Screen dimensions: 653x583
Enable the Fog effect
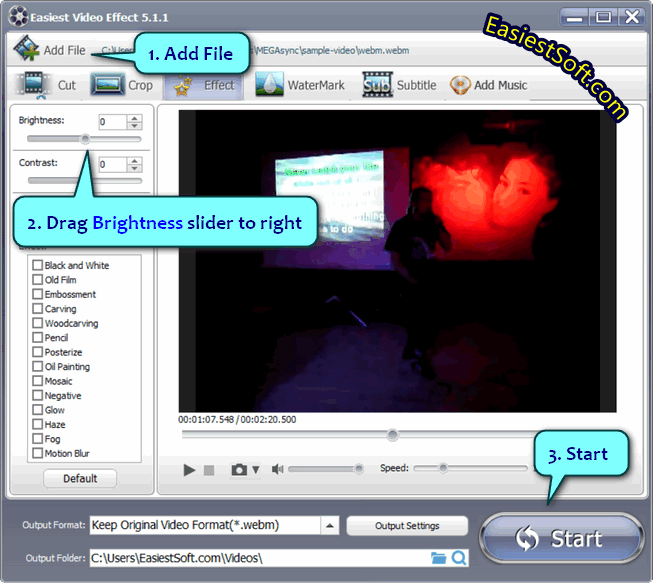point(37,438)
